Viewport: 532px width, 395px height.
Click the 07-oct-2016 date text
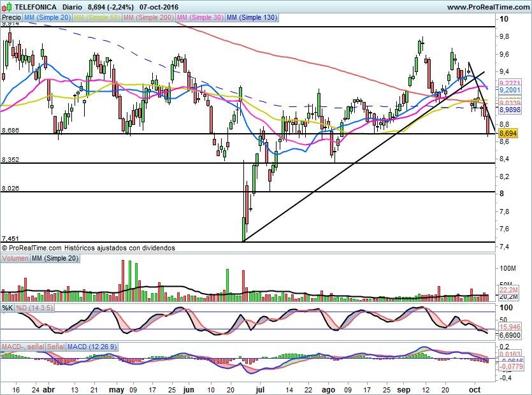coord(159,7)
